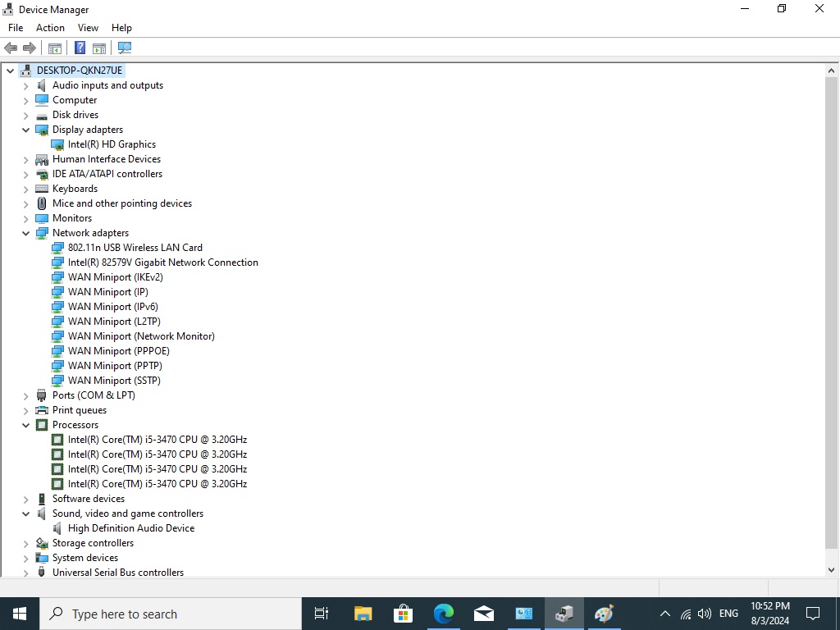The height and width of the screenshot is (630, 840).
Task: Expand the IDE ATA/ATAPI controllers node
Action: (x=25, y=174)
